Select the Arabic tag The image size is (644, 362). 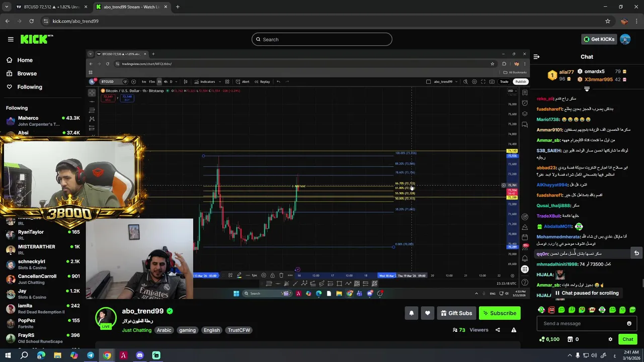pos(164,330)
